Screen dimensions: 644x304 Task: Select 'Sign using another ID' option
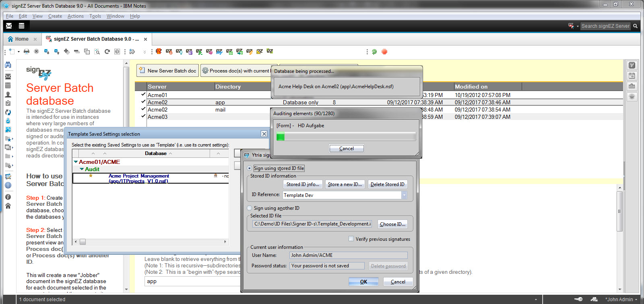(x=250, y=208)
